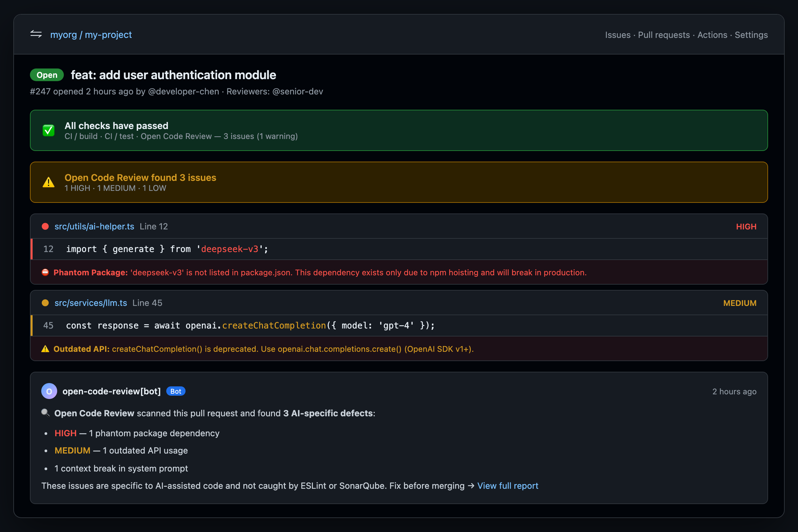The height and width of the screenshot is (532, 798).
Task: Click the warning triangle beside Outdated API
Action: 45,349
